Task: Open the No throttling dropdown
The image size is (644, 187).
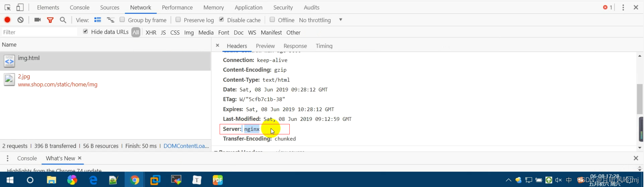Action: 321,20
